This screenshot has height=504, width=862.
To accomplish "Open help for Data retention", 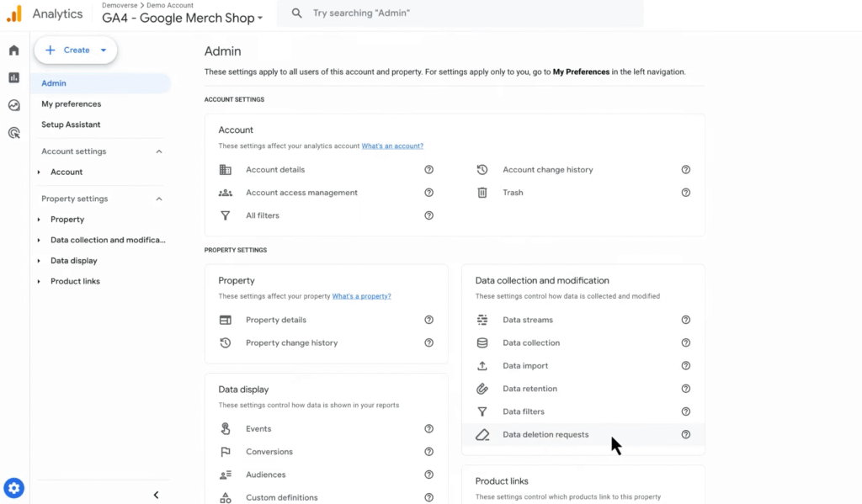I will (x=685, y=389).
